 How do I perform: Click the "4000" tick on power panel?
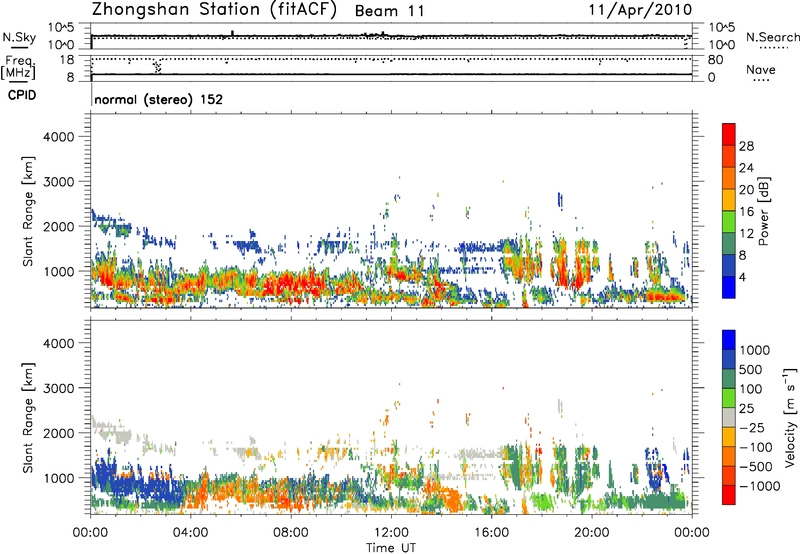click(x=58, y=137)
